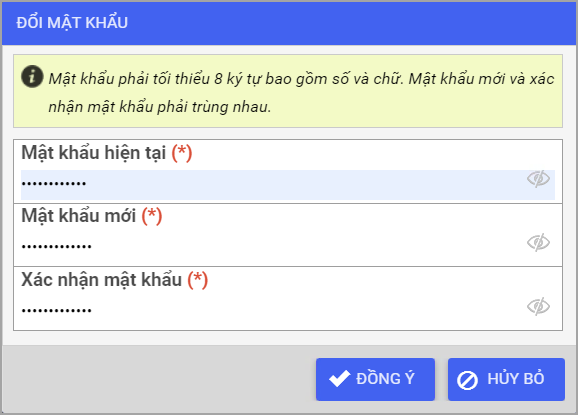Click the checkmark icon on ĐỒNG Ý

339,379
